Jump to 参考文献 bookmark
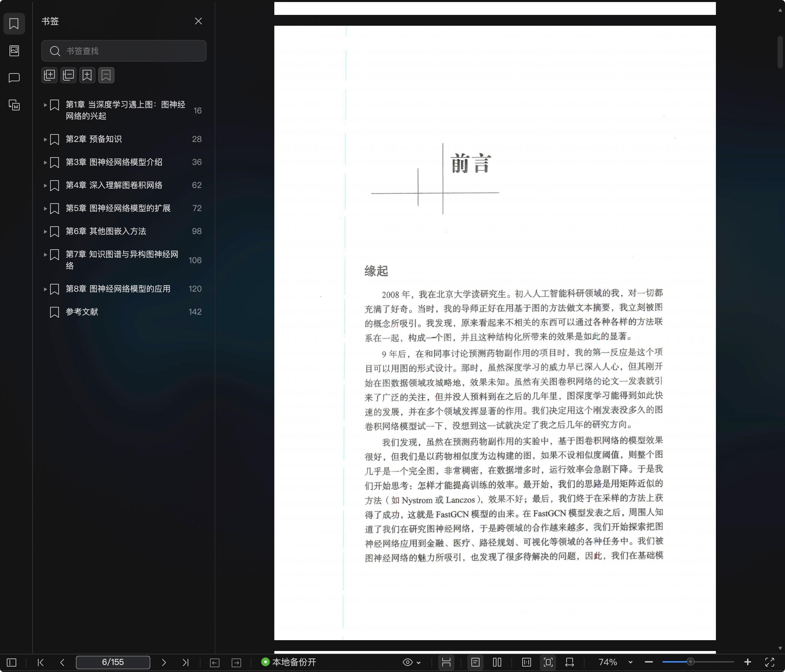 pos(82,312)
